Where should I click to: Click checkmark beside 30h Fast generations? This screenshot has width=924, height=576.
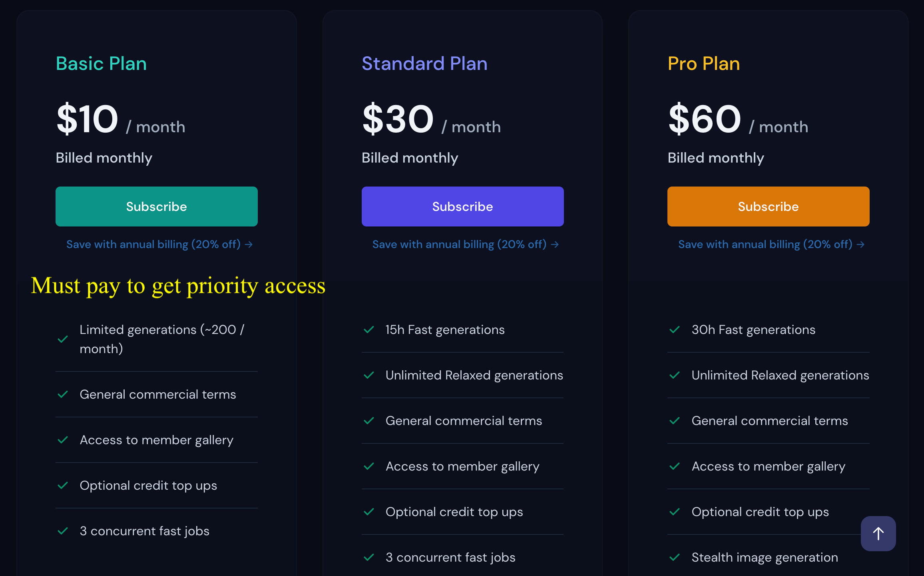[675, 330]
